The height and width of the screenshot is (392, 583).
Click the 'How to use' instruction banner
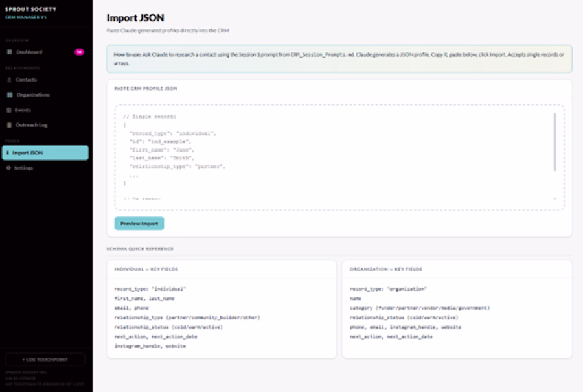tap(339, 59)
